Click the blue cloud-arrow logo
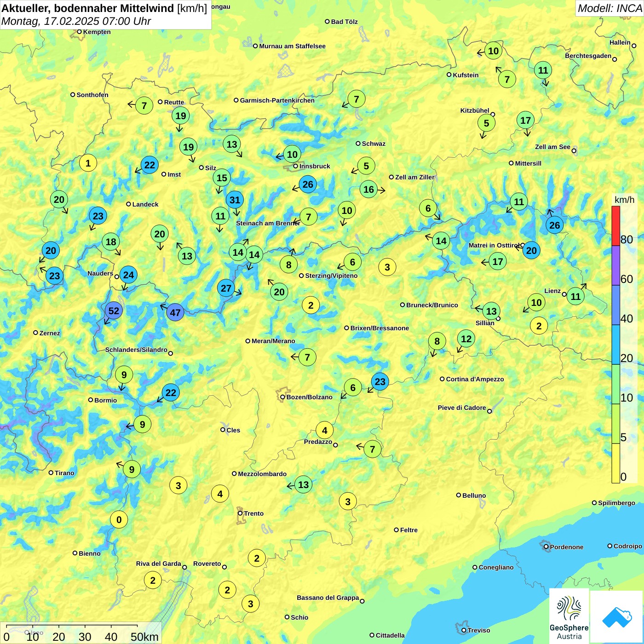 (x=616, y=617)
